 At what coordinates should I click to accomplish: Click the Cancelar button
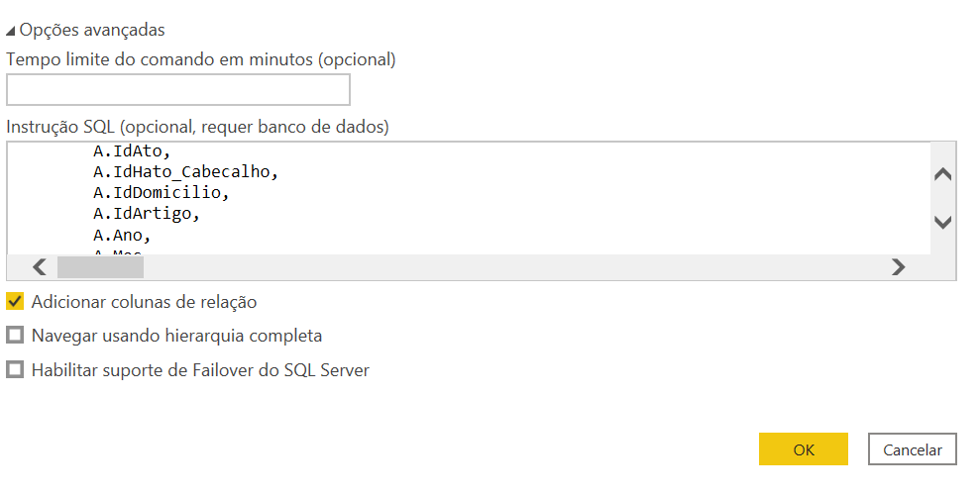(x=912, y=449)
